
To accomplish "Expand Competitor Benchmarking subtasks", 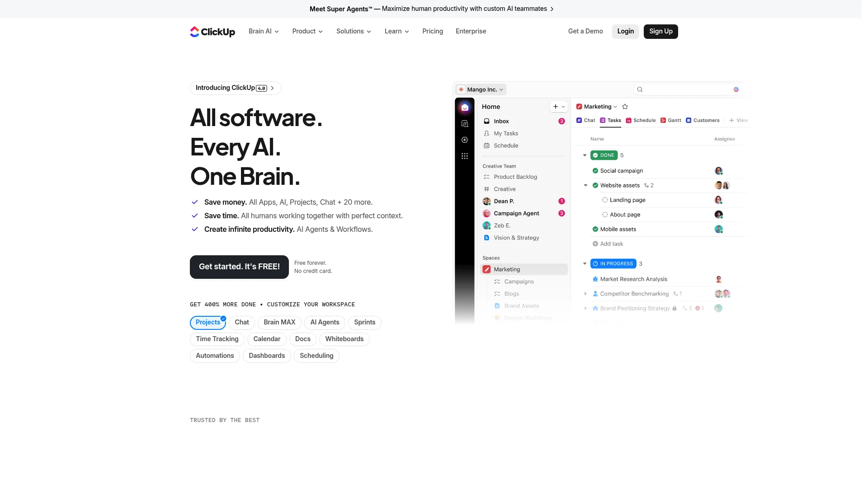I will (586, 294).
